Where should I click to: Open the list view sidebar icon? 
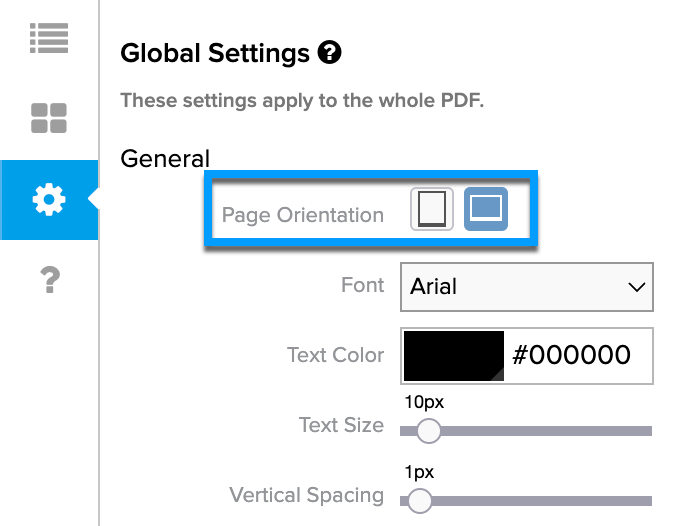coord(49,38)
